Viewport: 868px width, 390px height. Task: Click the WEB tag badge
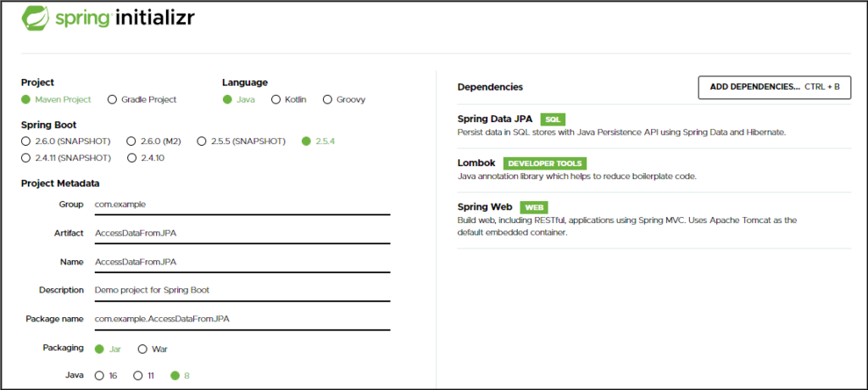point(534,208)
